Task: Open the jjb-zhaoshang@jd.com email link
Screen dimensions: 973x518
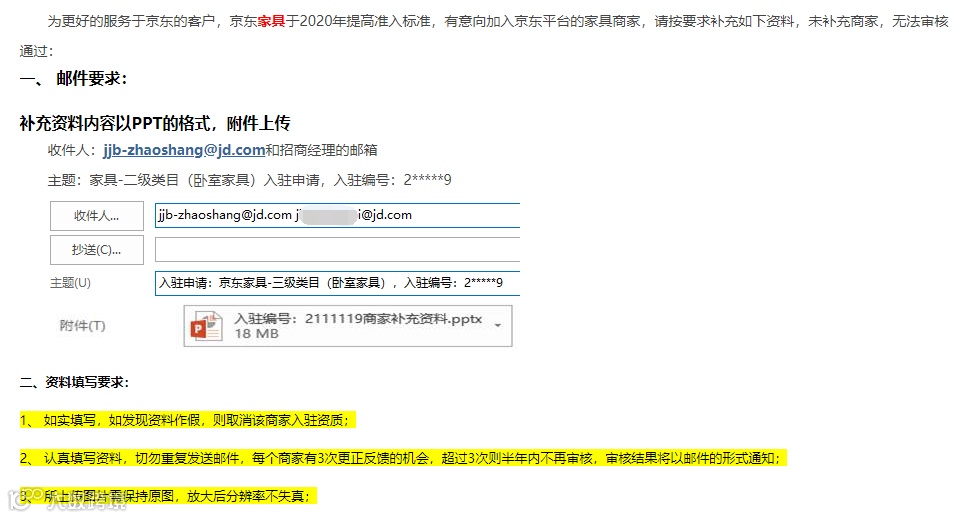Action: coord(184,150)
